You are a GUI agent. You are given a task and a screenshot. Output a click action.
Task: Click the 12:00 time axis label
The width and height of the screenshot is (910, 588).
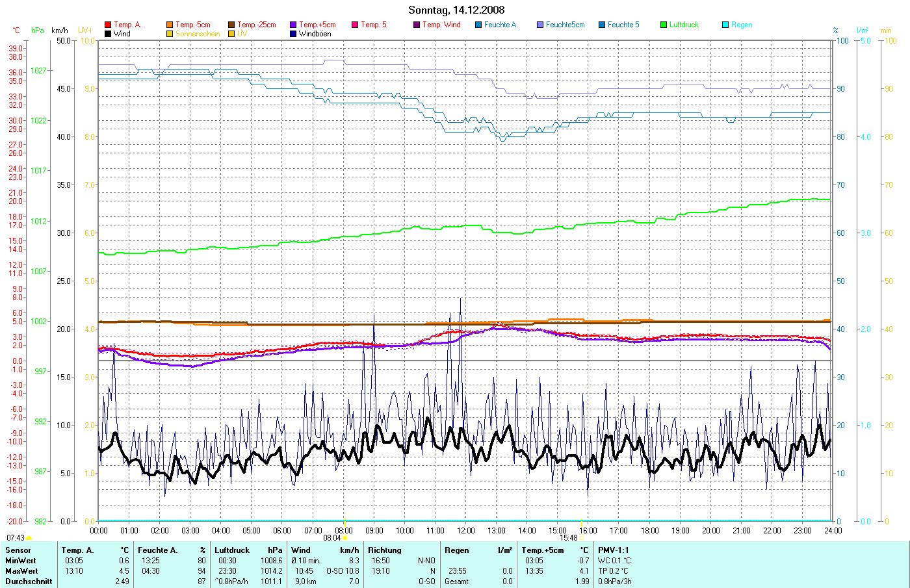466,531
